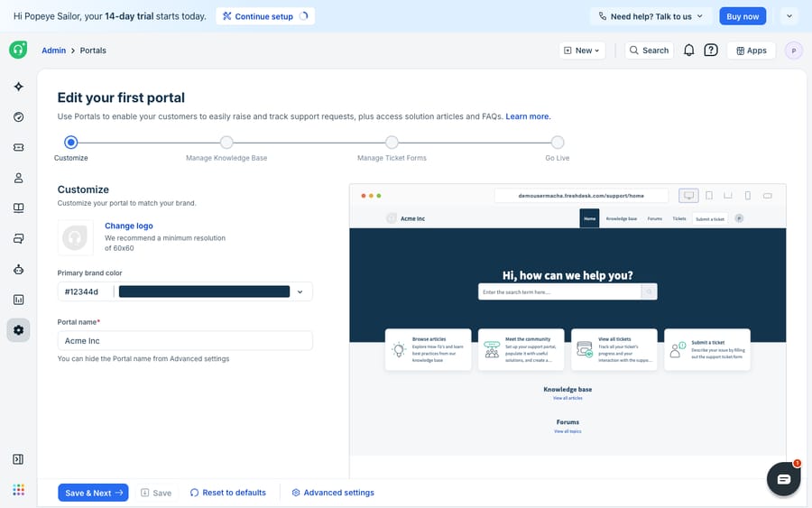
Task: Open the Bots robot icon in sidebar
Action: point(19,269)
